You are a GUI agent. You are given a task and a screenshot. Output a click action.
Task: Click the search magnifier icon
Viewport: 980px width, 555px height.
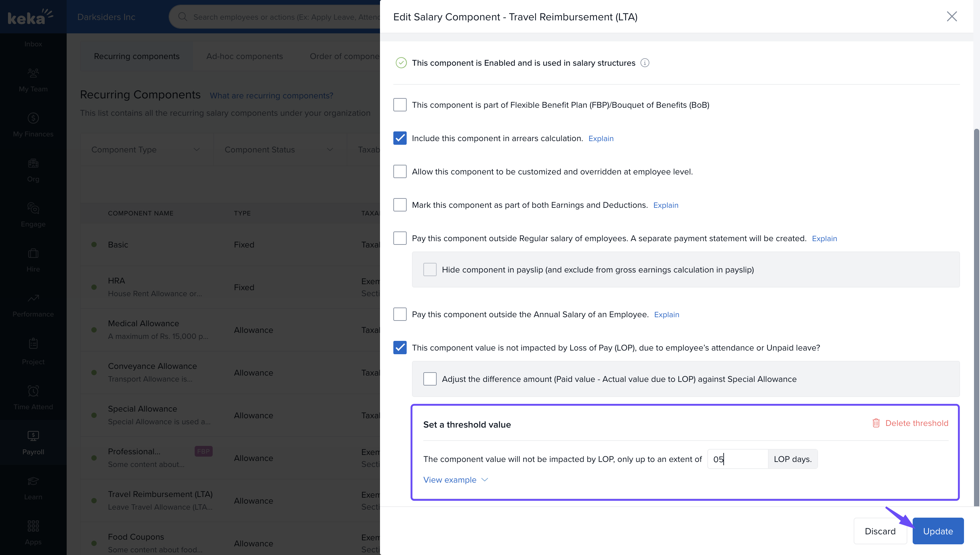(182, 17)
